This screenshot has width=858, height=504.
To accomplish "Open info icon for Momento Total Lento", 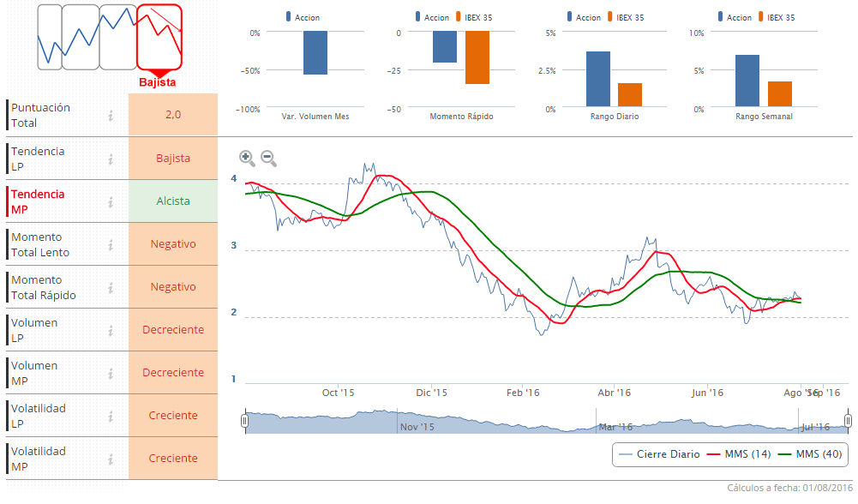I will pos(111,244).
